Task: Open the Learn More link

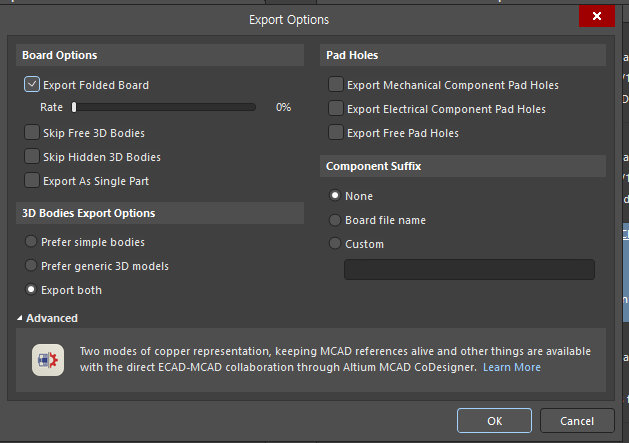Action: (x=511, y=367)
